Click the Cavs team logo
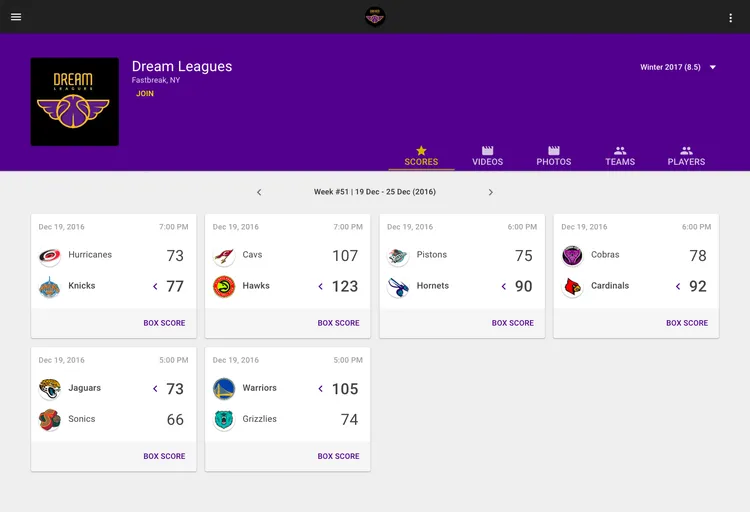The image size is (750, 512). (x=224, y=256)
